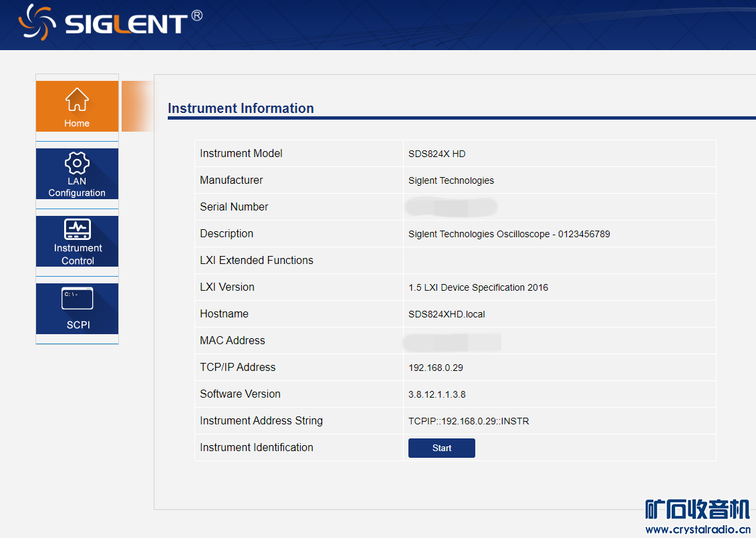Screen dimensions: 756x538
Task: Click the Manufacturer row label
Action: 231,180
